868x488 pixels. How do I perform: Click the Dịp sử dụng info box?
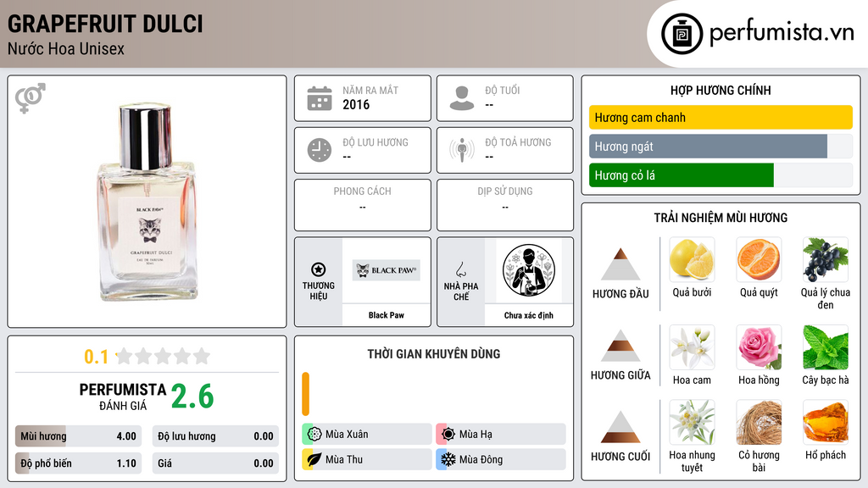pos(505,205)
